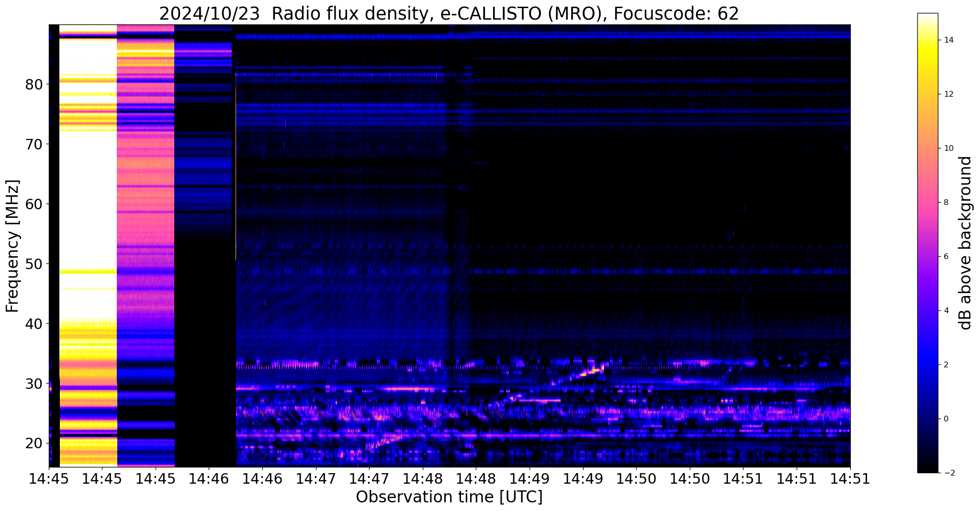Select the 70 MHz frequency tick label
This screenshot has width=980, height=511.
click(x=34, y=145)
